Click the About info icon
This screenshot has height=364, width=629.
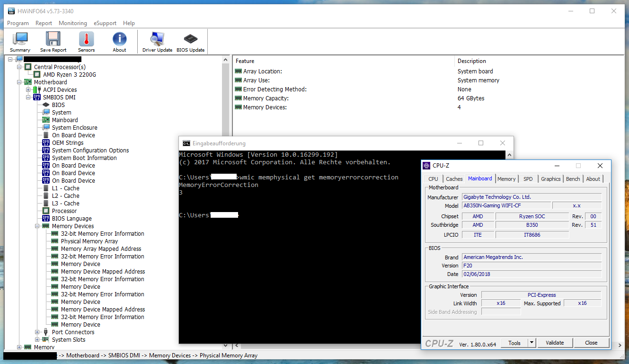coord(119,42)
